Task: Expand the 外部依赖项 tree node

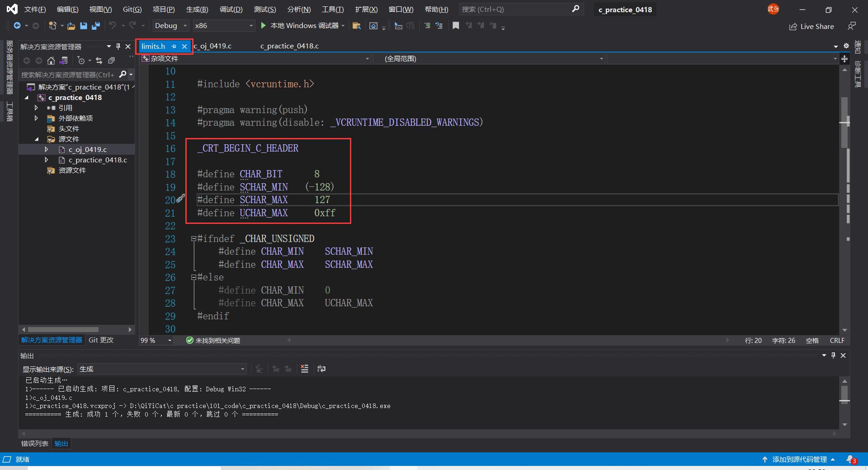Action: (x=36, y=118)
